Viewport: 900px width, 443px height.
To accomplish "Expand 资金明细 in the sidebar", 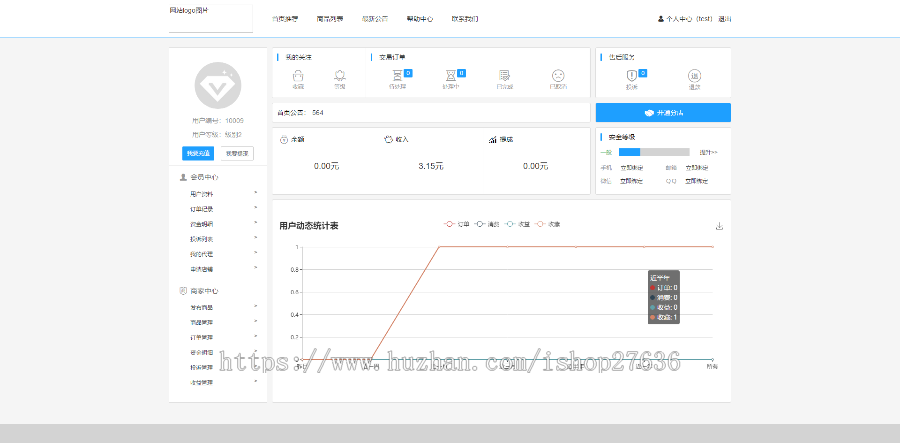I will (x=202, y=224).
